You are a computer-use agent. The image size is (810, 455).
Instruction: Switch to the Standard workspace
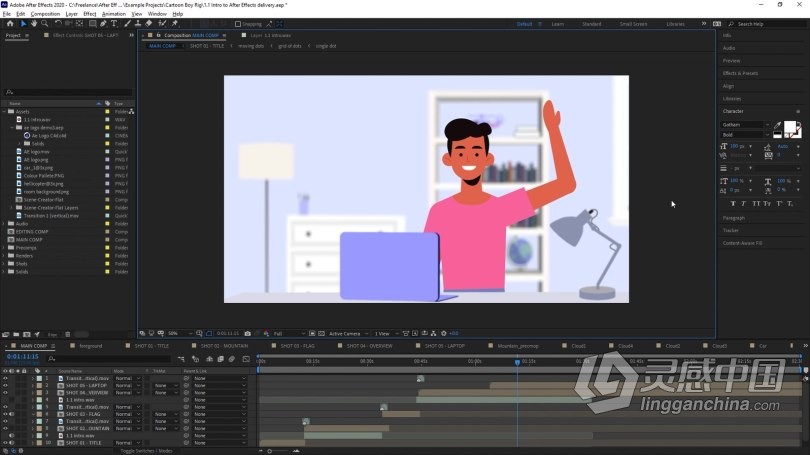(x=591, y=24)
